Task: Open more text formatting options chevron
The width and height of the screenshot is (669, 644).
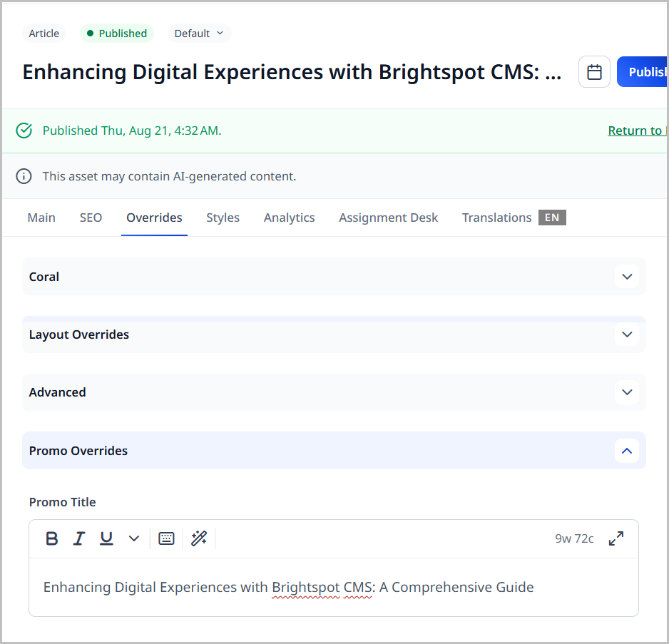Action: (134, 538)
